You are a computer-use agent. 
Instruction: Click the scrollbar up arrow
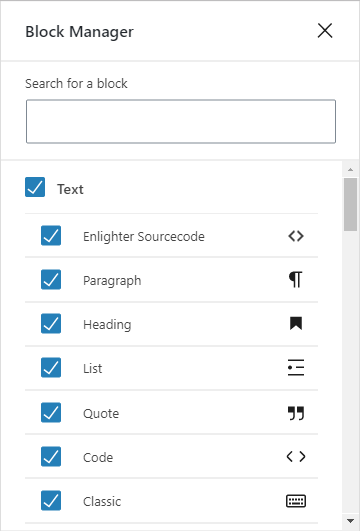351,170
